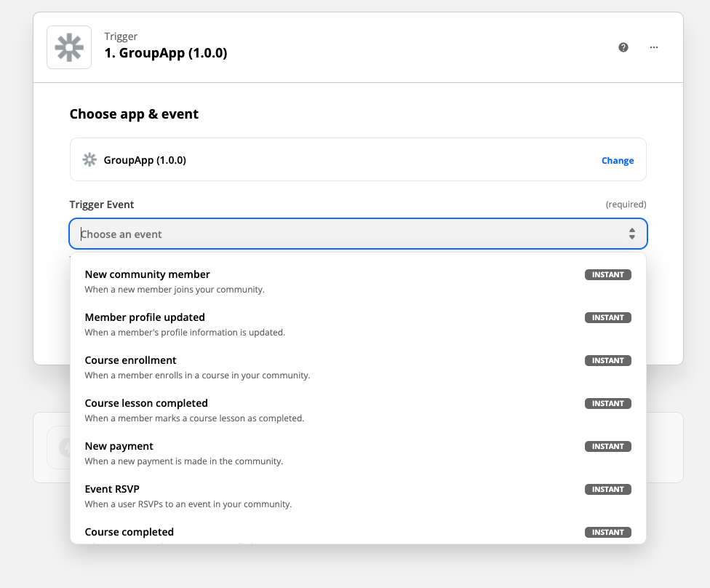Click the Choose an event input field
The width and height of the screenshot is (710, 588).
pyautogui.click(x=349, y=234)
